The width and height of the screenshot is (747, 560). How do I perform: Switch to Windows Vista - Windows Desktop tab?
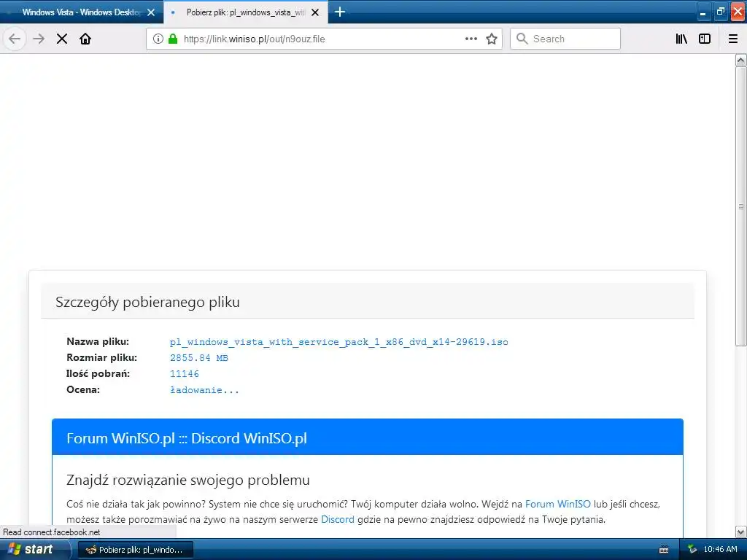coord(81,12)
